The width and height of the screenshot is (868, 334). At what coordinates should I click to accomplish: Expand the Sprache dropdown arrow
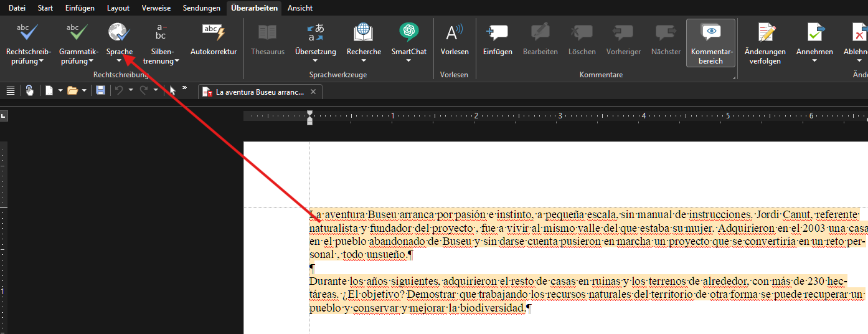click(119, 61)
